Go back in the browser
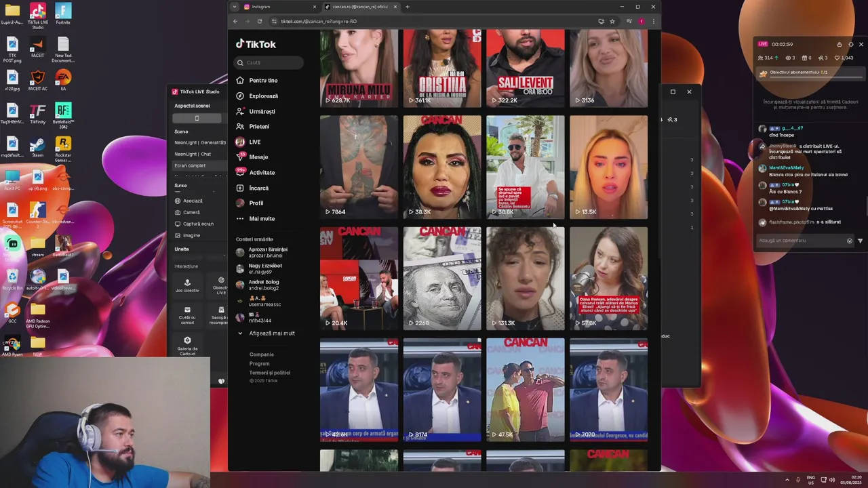 235,21
